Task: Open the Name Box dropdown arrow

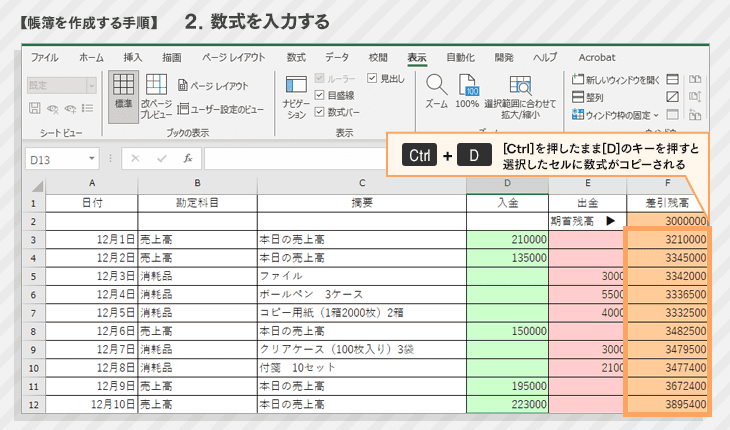Action: point(93,158)
